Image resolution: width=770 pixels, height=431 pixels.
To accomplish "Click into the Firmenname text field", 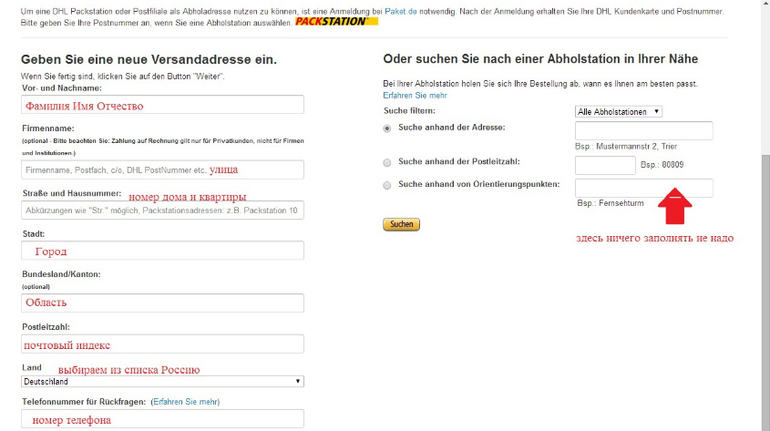I will click(162, 170).
